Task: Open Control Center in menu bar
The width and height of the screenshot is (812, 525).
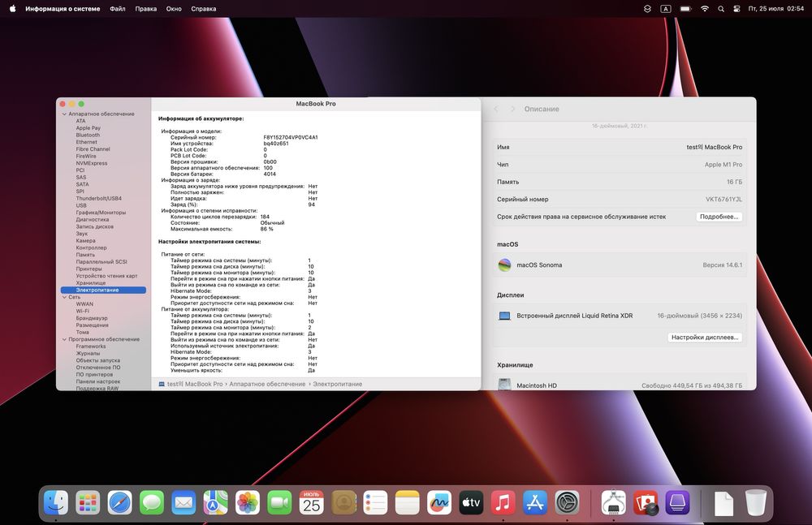Action: click(x=736, y=9)
